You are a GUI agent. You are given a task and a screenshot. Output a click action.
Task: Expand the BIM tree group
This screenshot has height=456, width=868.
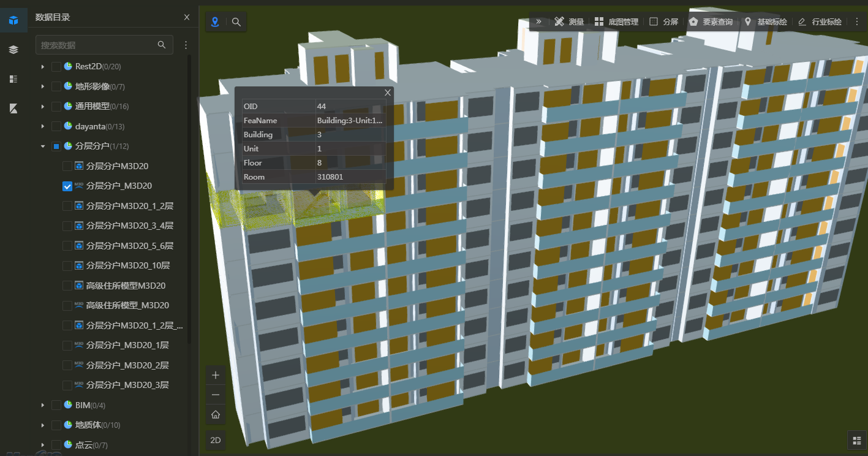(x=42, y=405)
